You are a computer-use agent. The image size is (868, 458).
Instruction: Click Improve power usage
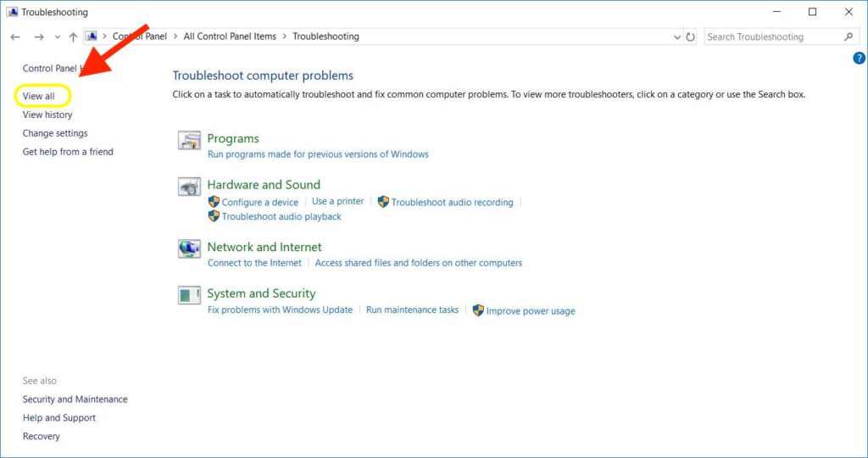(x=531, y=310)
